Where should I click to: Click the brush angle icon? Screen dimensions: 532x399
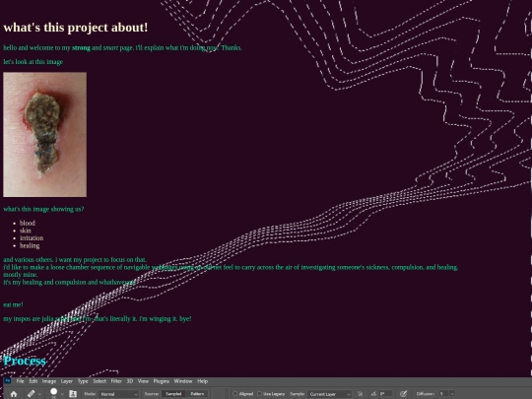pyautogui.click(x=373, y=393)
